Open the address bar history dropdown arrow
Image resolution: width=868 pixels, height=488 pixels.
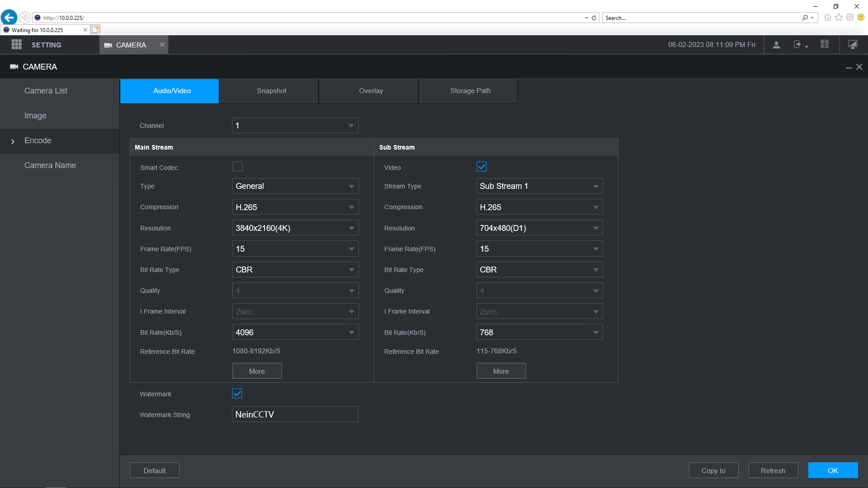coord(586,18)
